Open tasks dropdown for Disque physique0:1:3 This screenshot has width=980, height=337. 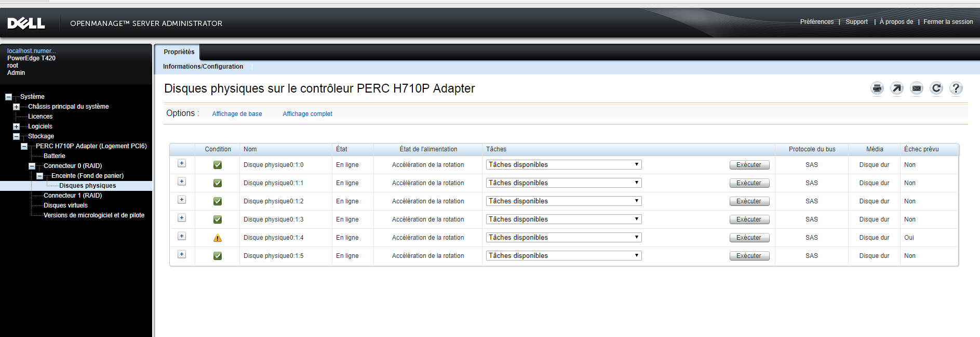(x=563, y=219)
